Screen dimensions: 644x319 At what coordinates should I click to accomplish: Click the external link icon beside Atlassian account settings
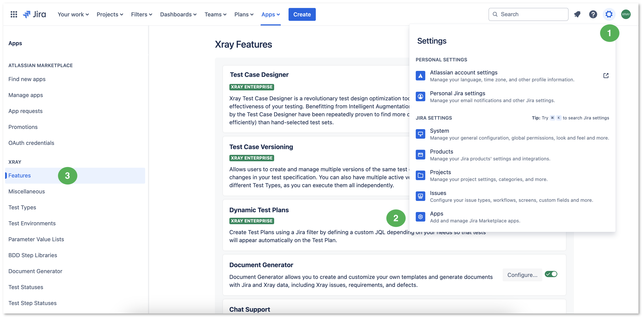pos(606,76)
